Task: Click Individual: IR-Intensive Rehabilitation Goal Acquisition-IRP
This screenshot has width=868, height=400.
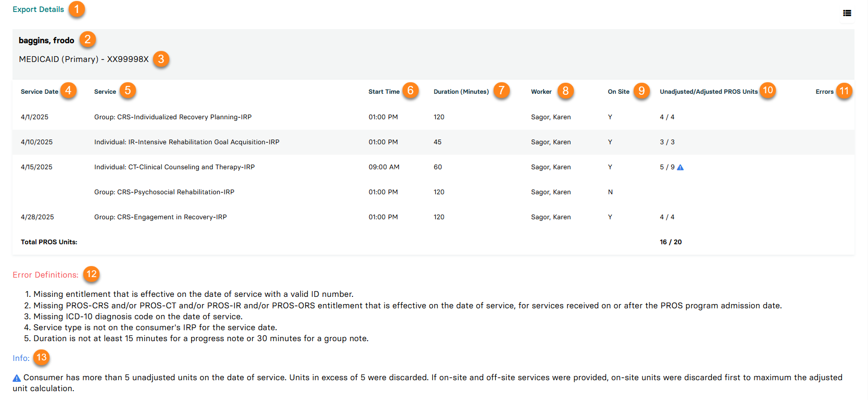Action: [187, 142]
